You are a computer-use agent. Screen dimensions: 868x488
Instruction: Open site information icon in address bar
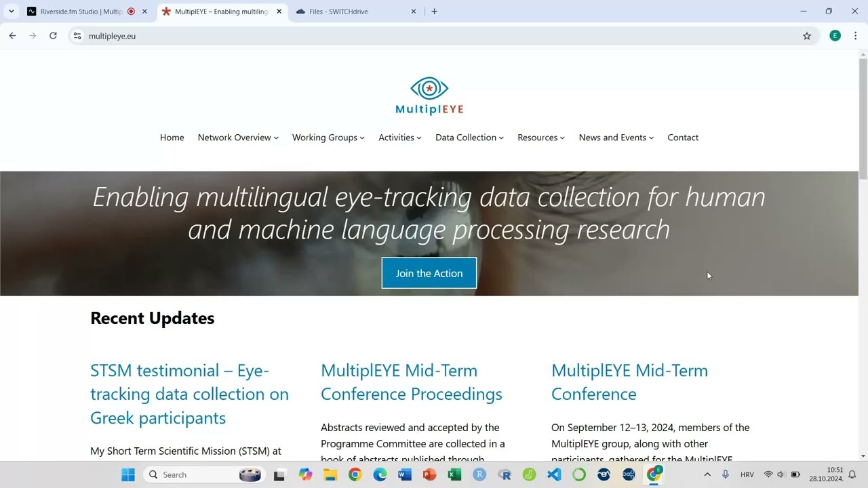click(77, 36)
